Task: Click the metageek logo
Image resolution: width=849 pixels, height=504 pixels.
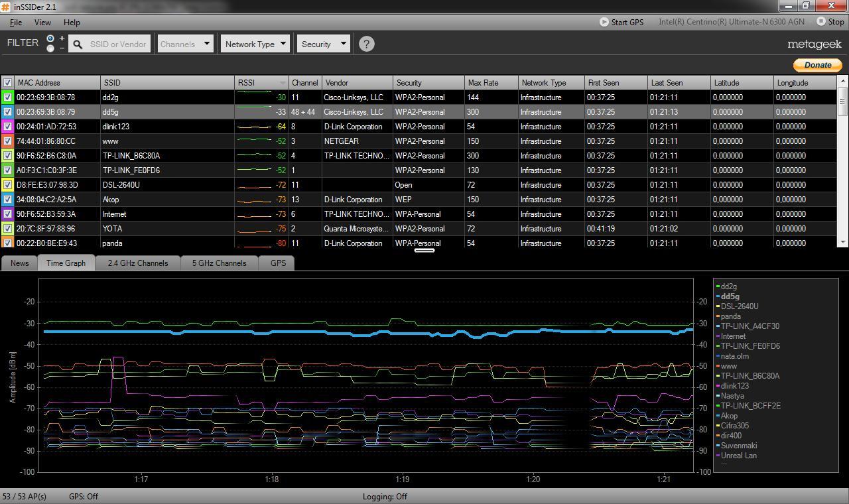Action: [x=815, y=44]
